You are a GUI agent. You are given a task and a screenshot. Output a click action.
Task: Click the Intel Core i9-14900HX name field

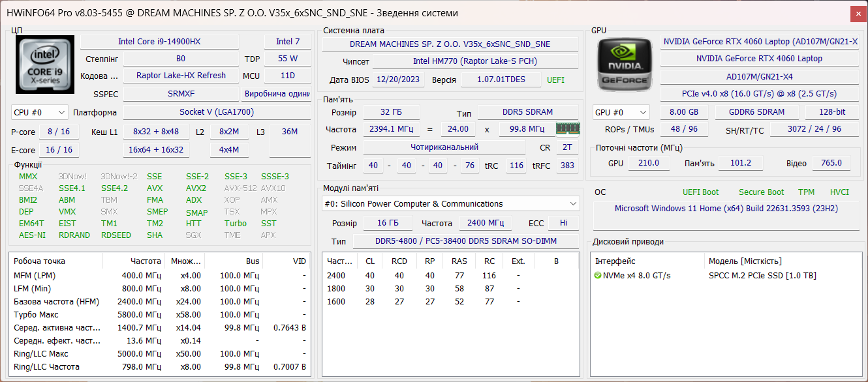159,42
